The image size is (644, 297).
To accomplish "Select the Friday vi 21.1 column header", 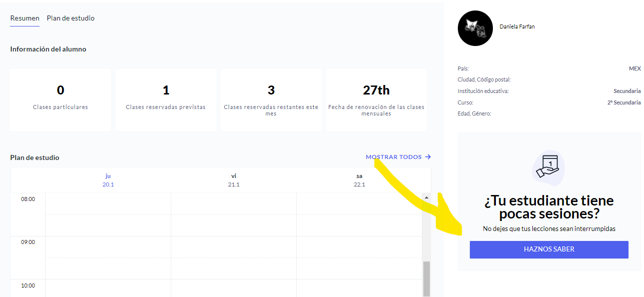I will [x=234, y=180].
